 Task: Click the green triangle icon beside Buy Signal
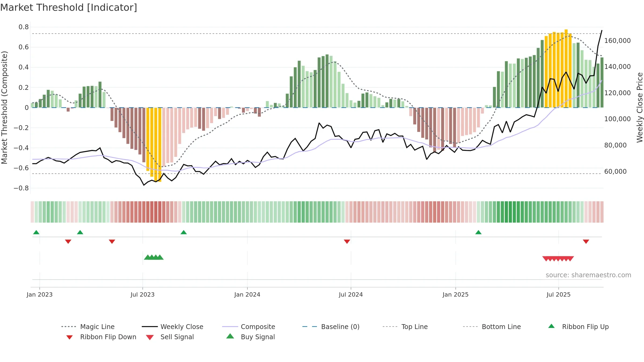click(x=230, y=336)
